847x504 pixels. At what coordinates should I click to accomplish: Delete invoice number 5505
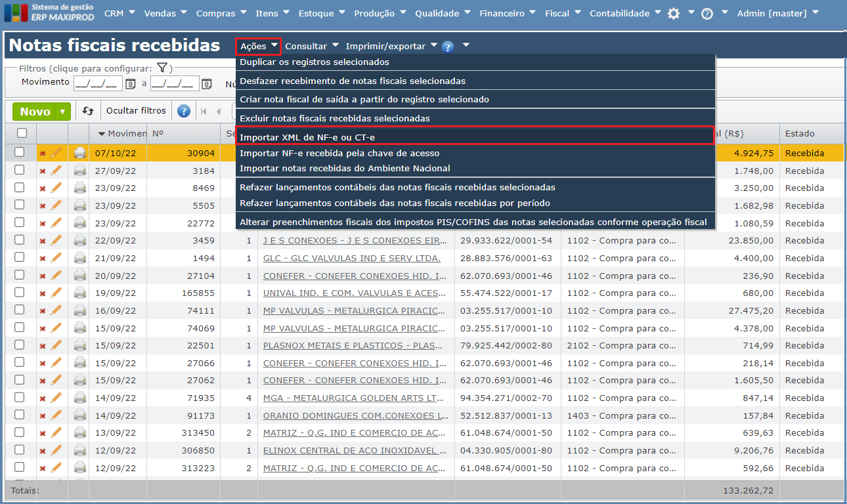43,206
